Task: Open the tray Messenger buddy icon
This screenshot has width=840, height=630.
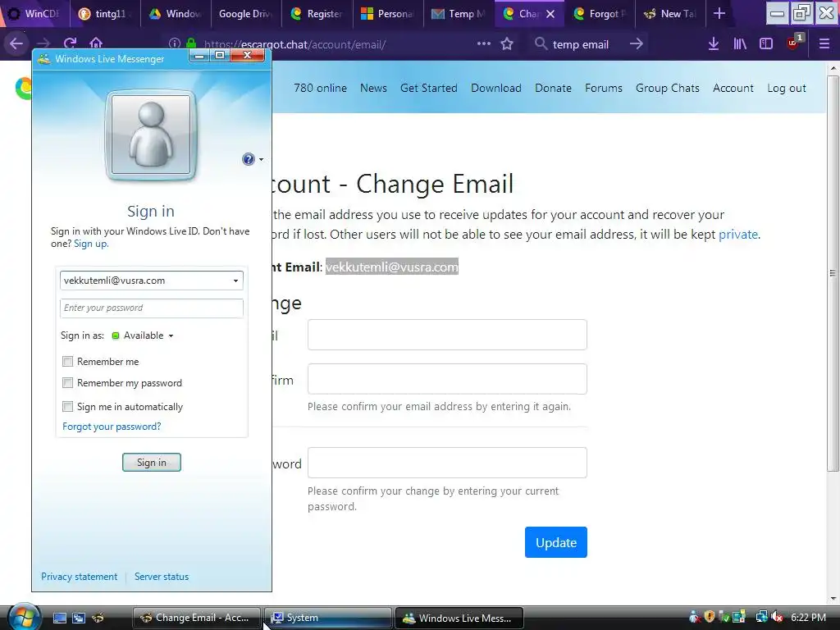Action: pos(694,617)
